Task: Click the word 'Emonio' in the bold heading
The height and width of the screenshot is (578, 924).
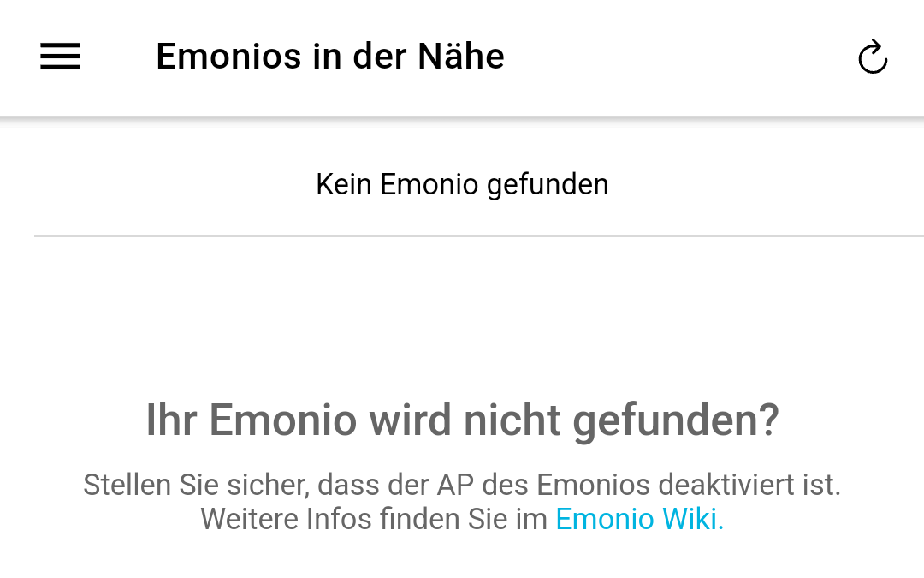Action: coord(283,420)
